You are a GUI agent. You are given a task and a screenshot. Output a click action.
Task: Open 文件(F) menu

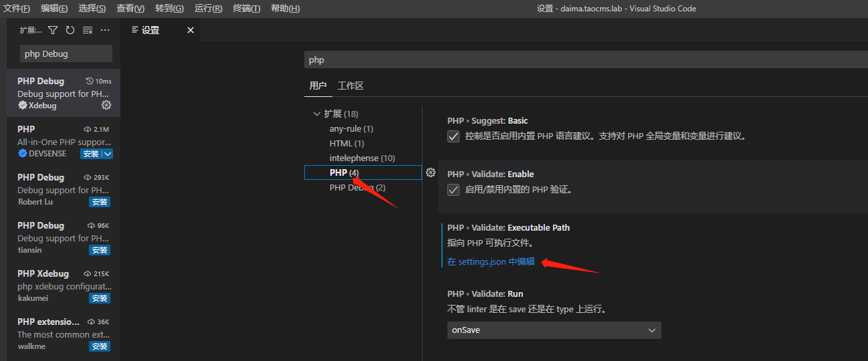click(x=17, y=9)
